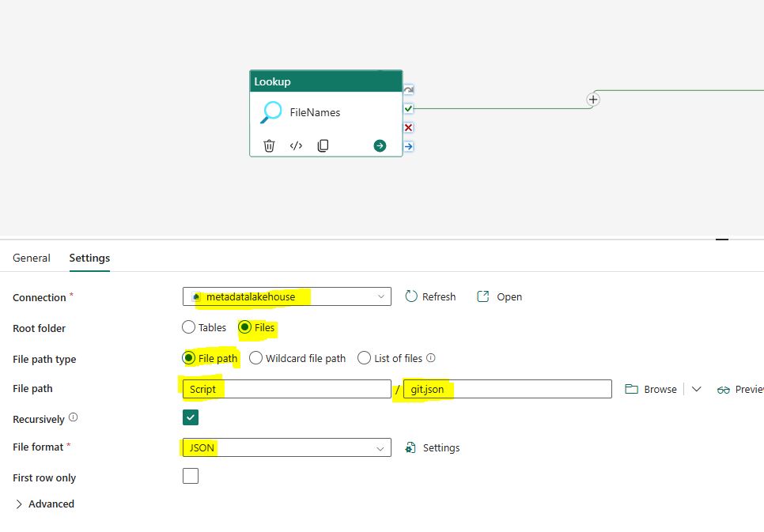Viewport: 764px width, 532px height.
Task: Clone the FileNames Lookup activity
Action: tap(323, 145)
